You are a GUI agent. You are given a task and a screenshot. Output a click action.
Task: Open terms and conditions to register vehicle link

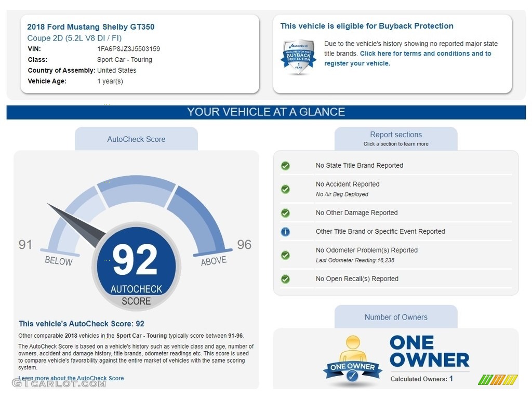[x=407, y=58]
